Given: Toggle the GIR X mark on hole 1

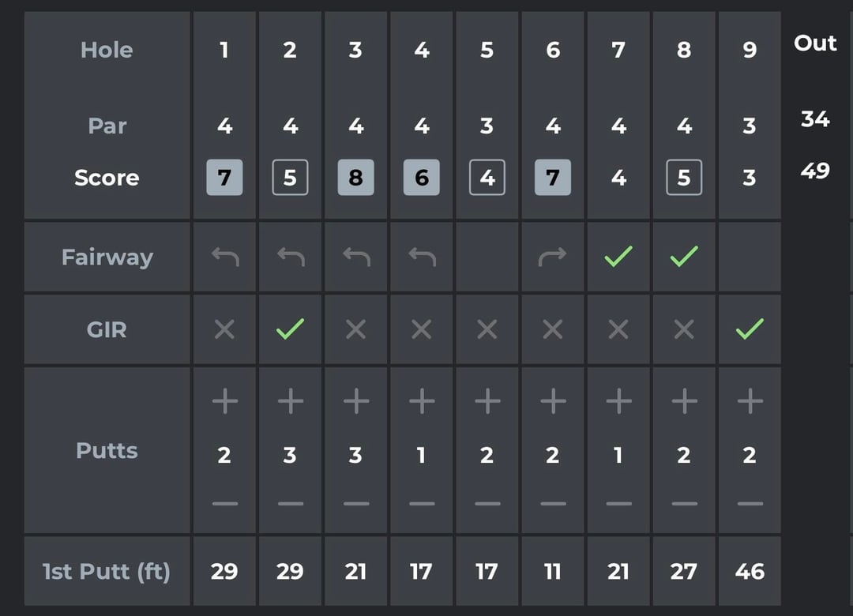Looking at the screenshot, I should tap(224, 329).
